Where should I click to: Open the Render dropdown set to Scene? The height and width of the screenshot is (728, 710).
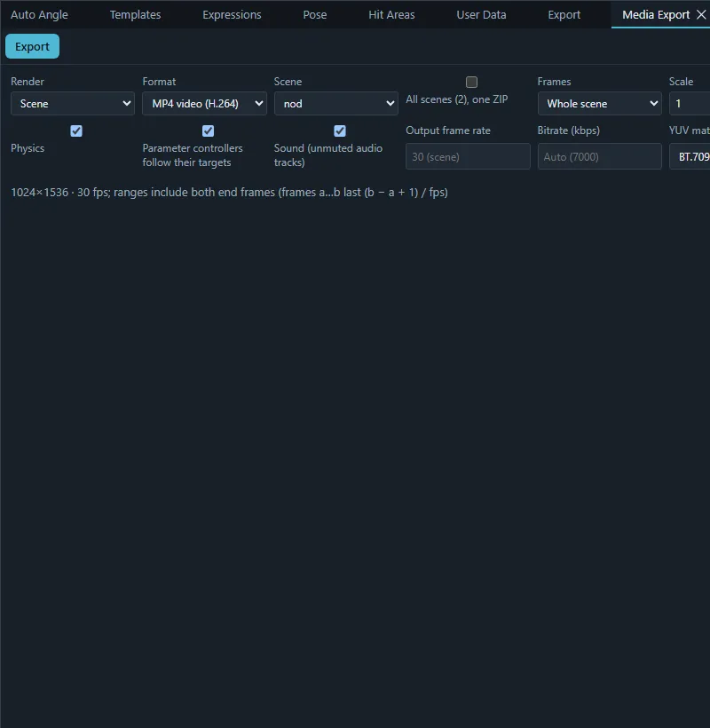click(73, 104)
